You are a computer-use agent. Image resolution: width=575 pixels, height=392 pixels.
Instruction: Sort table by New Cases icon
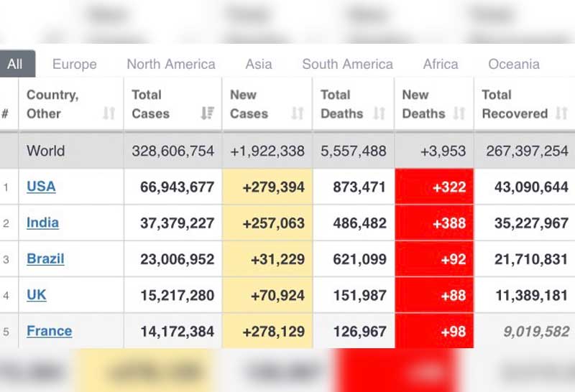[297, 113]
